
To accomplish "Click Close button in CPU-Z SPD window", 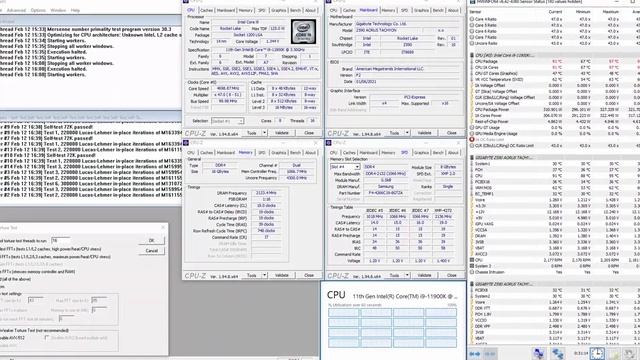I will pyautogui.click(x=451, y=275).
